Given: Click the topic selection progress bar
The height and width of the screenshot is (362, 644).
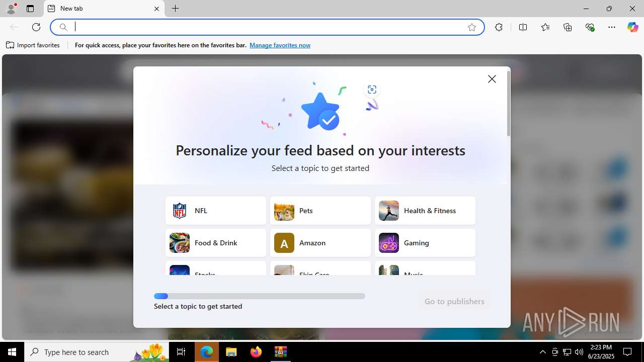Looking at the screenshot, I should [x=260, y=296].
